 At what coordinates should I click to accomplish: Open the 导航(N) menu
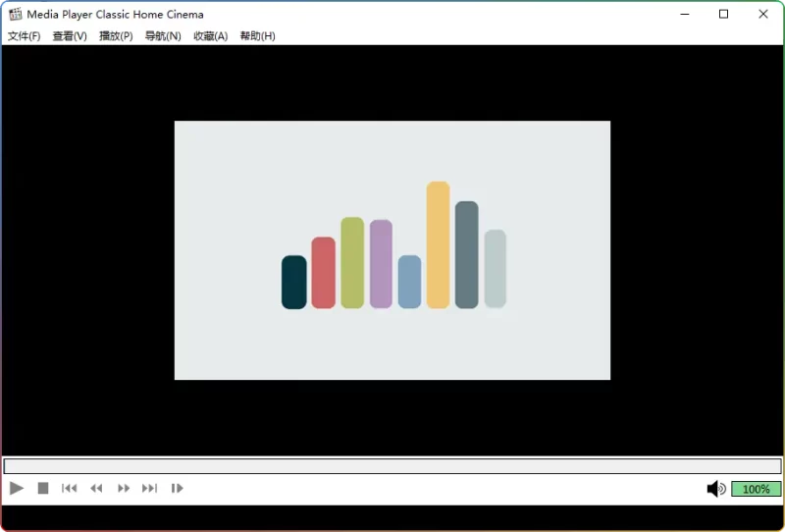pyautogui.click(x=163, y=36)
